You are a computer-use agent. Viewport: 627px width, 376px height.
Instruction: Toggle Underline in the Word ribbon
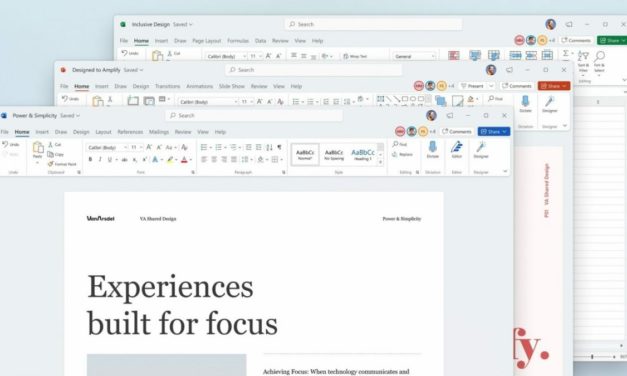coord(110,160)
